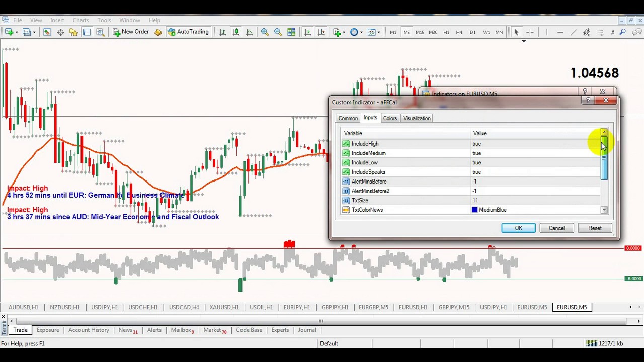This screenshot has width=644, height=362.
Task: Zoom in on the chart
Action: [265, 32]
